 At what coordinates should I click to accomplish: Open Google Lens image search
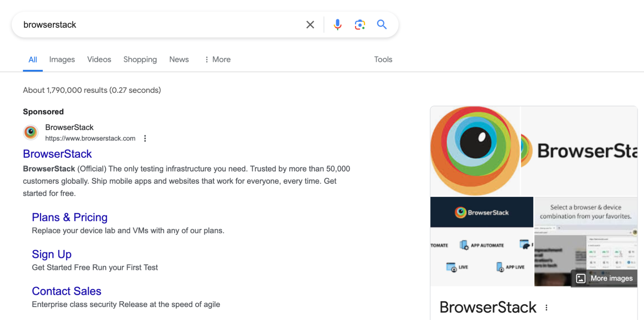click(360, 25)
